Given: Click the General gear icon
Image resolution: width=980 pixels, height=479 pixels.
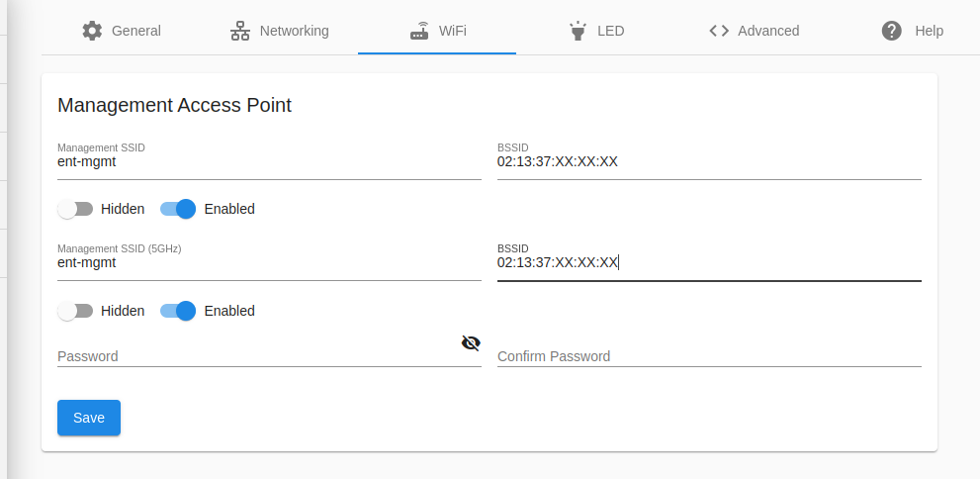Looking at the screenshot, I should [x=92, y=31].
